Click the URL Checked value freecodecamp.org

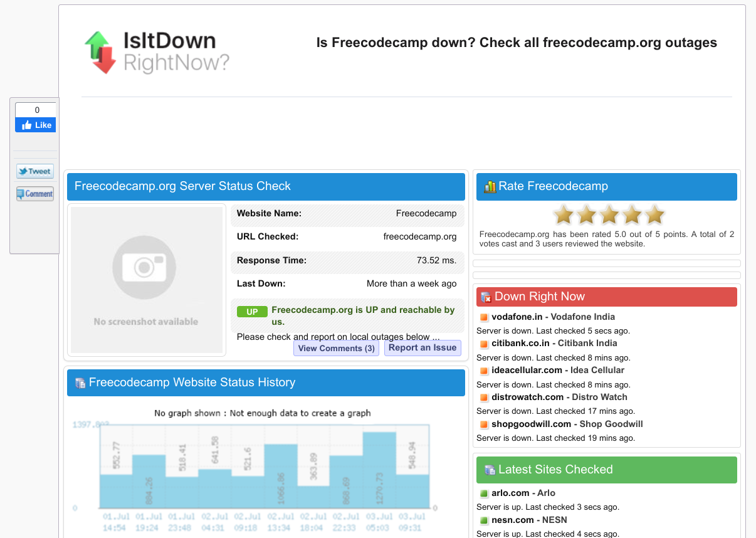pos(420,236)
